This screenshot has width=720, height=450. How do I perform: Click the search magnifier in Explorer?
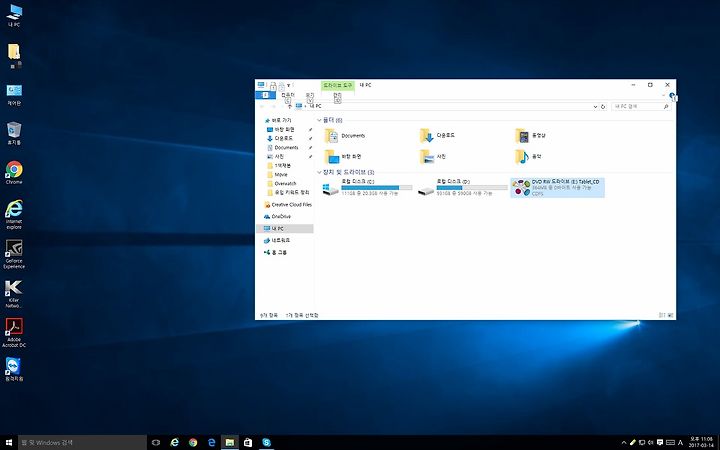tap(666, 107)
